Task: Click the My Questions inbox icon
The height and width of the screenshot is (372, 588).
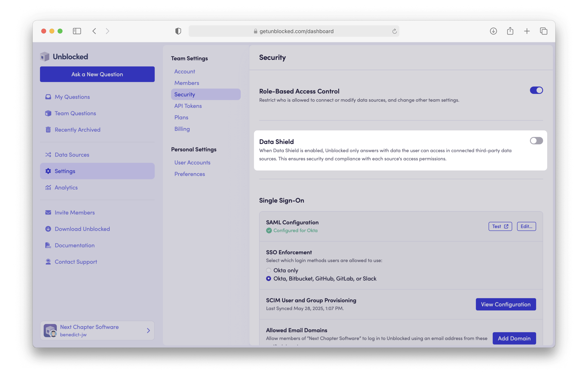Action: [x=48, y=97]
